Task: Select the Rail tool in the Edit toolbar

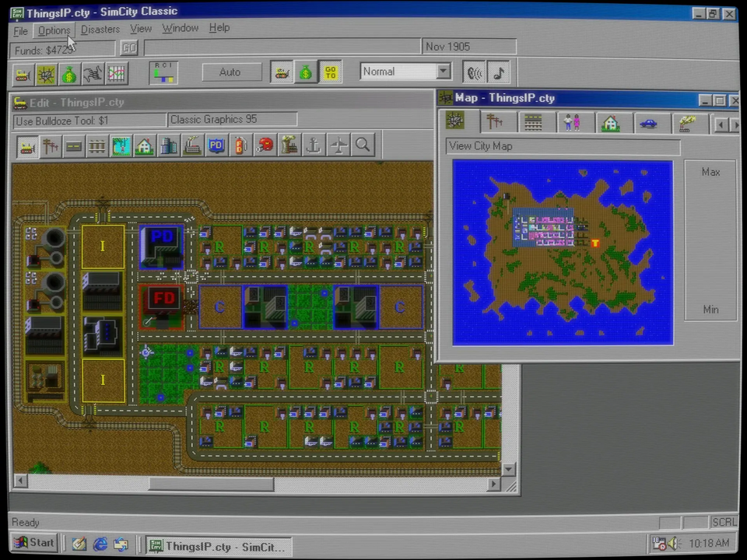Action: click(97, 146)
